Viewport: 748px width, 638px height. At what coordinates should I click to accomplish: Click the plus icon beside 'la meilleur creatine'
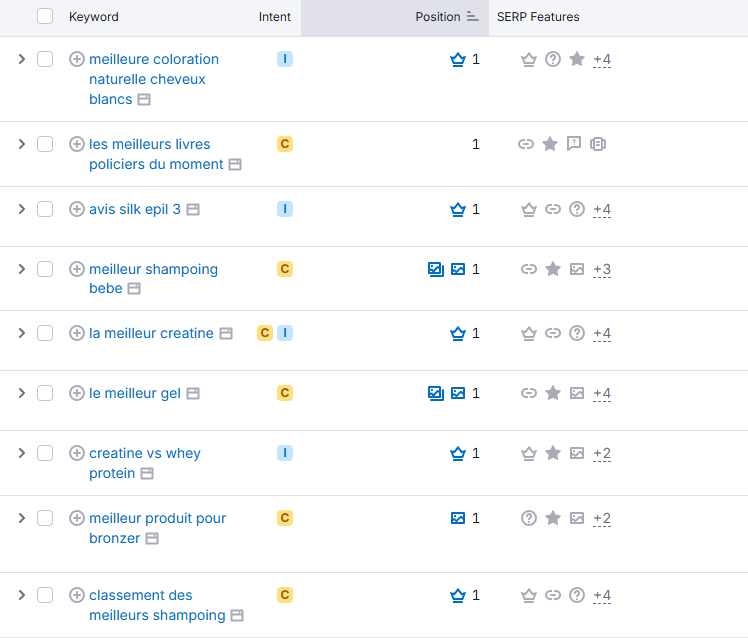pos(77,333)
